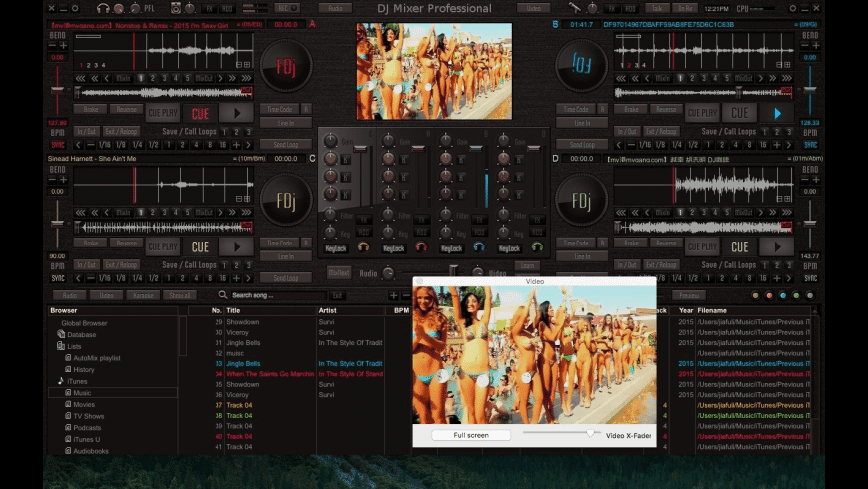Toggle the On Air button
Image resolution: width=868 pixels, height=489 pixels.
(x=685, y=8)
